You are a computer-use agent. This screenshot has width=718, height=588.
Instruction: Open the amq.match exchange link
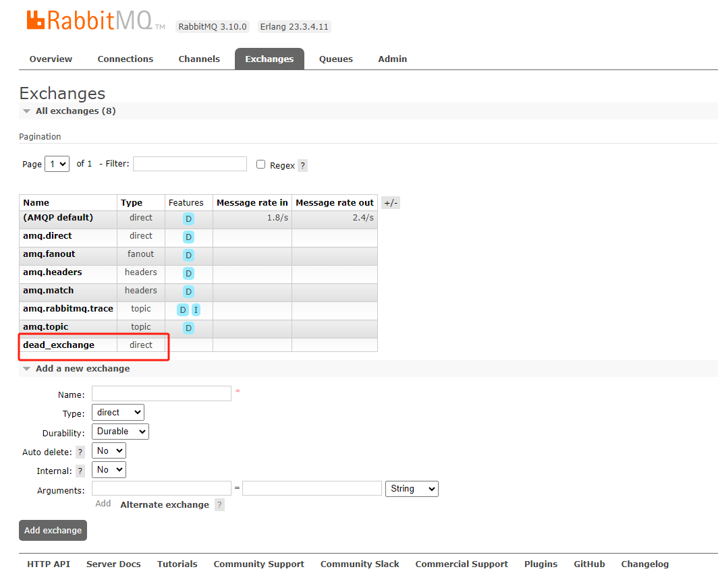pos(48,290)
